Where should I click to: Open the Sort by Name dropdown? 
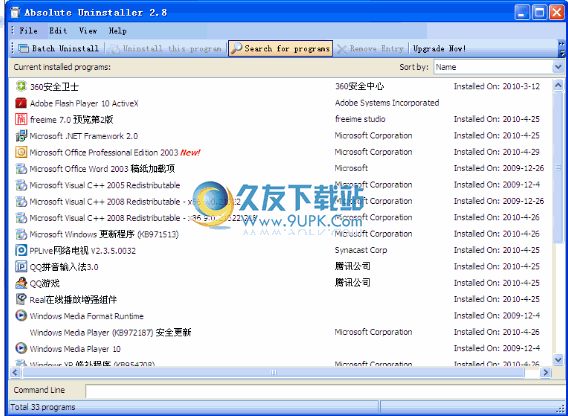click(558, 67)
